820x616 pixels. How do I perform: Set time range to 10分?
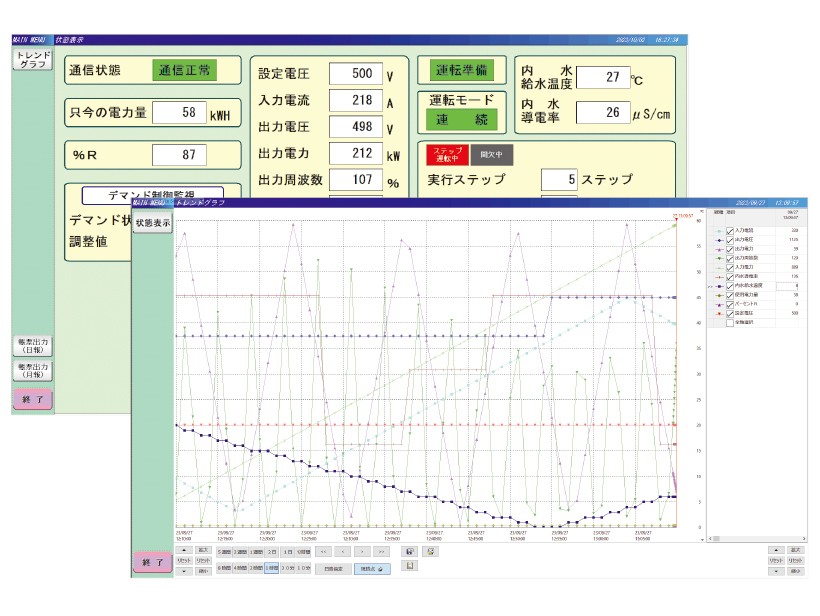[303, 568]
